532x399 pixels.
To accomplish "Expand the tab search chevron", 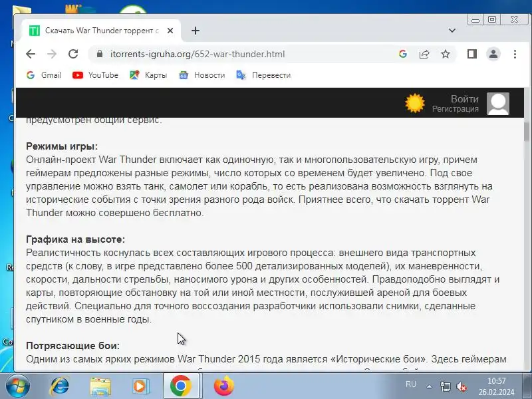I will tap(452, 31).
